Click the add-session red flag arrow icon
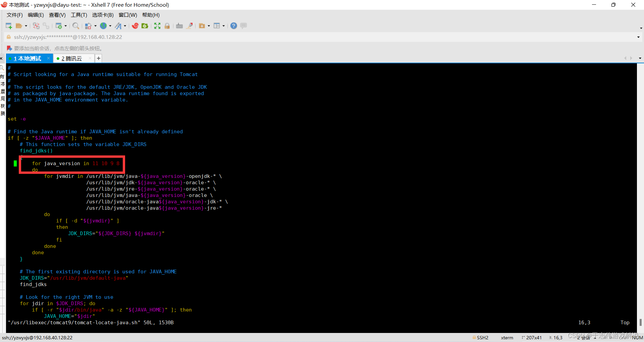Viewport: 644px width, 342px height. pos(9,48)
